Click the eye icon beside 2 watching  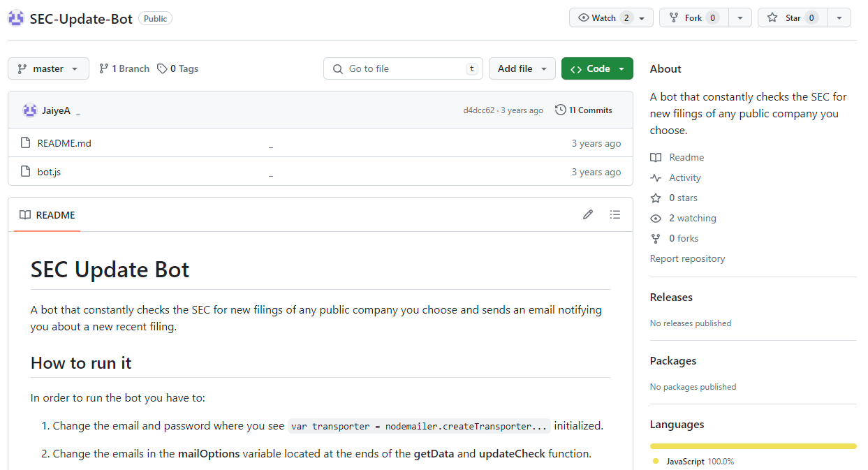tap(656, 219)
